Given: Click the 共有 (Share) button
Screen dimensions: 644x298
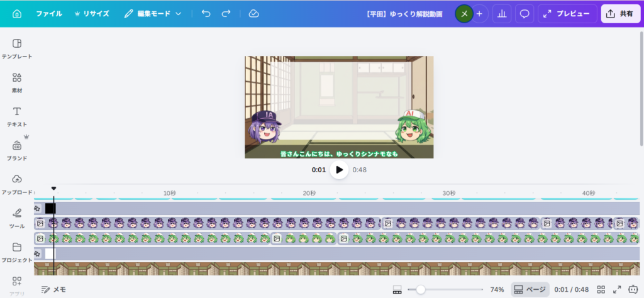Looking at the screenshot, I should tap(620, 13).
